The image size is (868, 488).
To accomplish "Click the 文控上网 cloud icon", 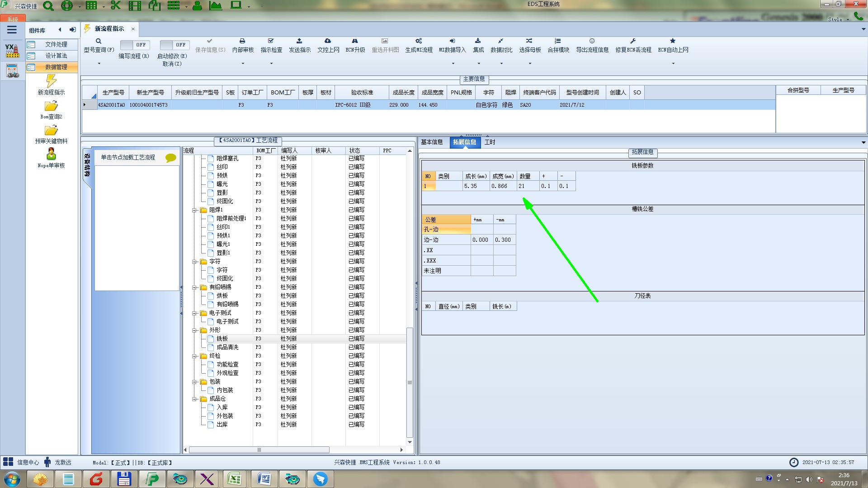I will 328,41.
